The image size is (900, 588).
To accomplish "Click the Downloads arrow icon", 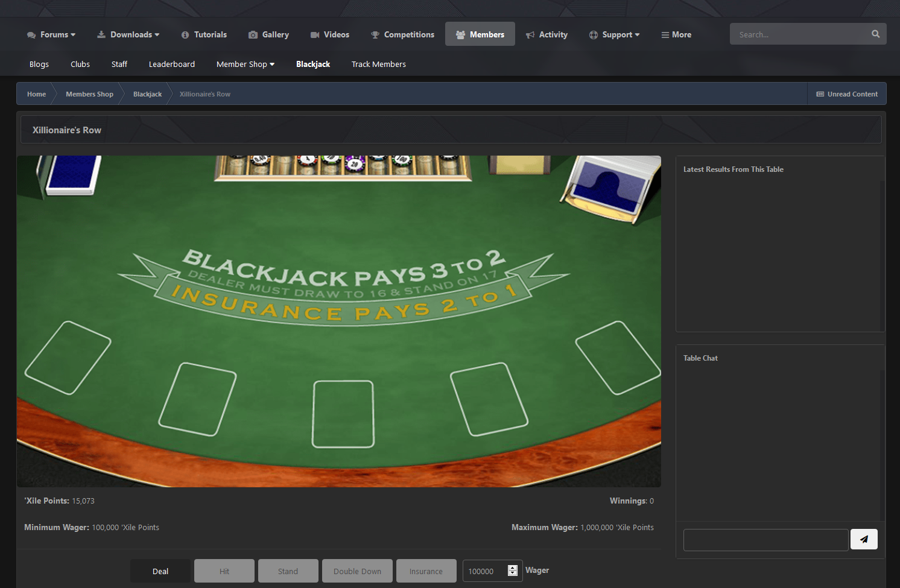I will pos(101,34).
